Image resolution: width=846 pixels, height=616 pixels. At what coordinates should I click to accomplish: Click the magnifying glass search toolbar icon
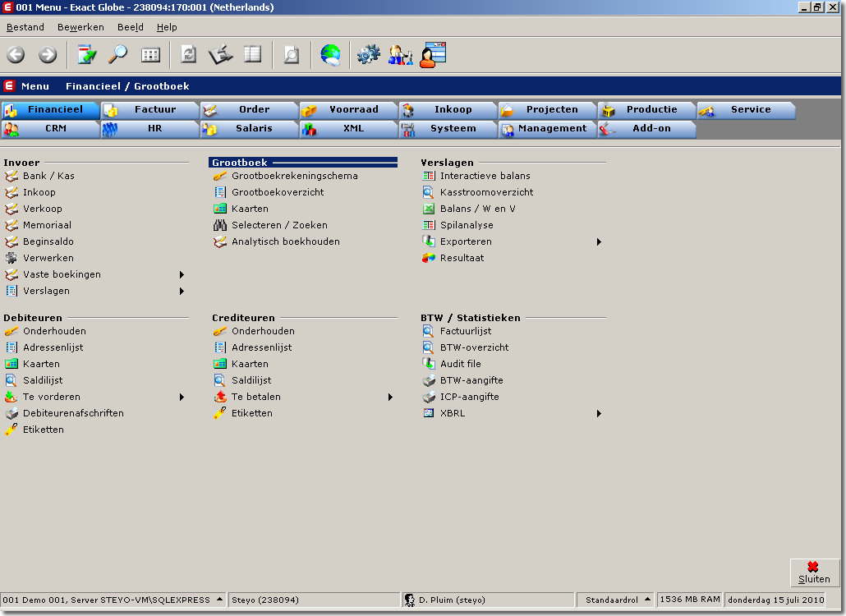(119, 55)
